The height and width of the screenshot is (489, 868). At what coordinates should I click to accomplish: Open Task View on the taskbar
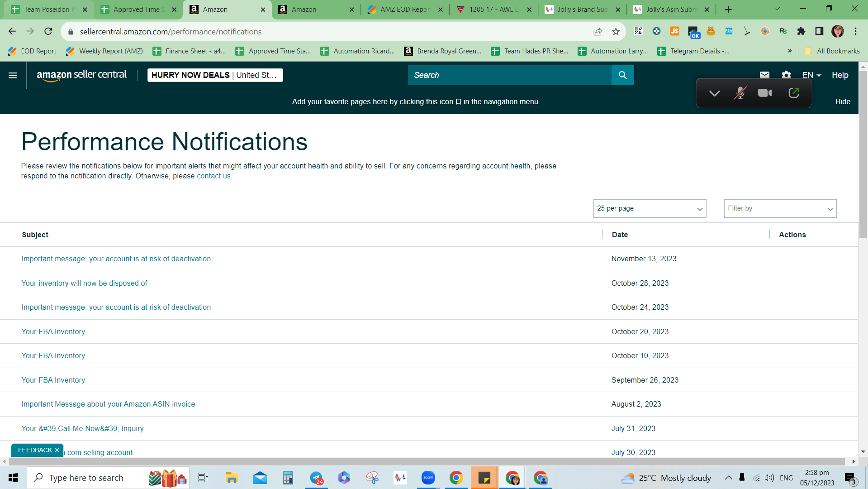(203, 478)
